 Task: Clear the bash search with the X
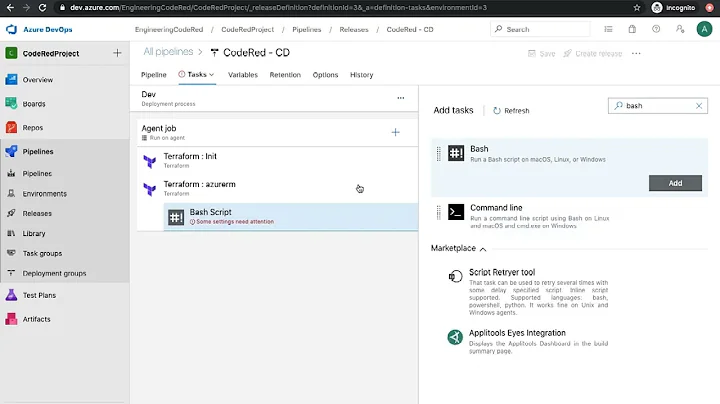(x=699, y=106)
